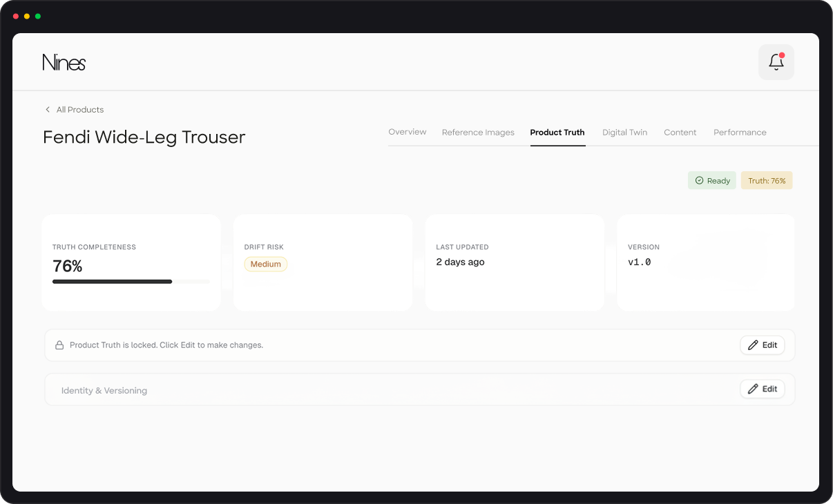Select the Digital Twin tab
The image size is (833, 504).
[x=624, y=132]
